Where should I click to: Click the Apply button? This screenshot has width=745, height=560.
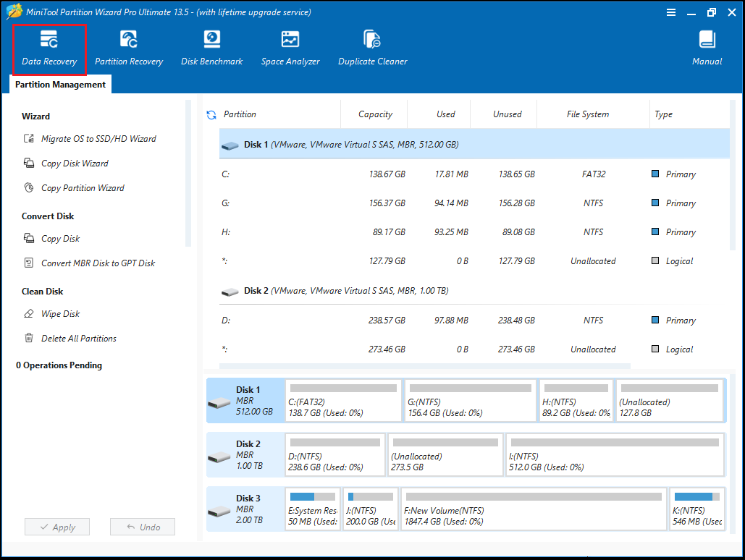click(x=57, y=527)
